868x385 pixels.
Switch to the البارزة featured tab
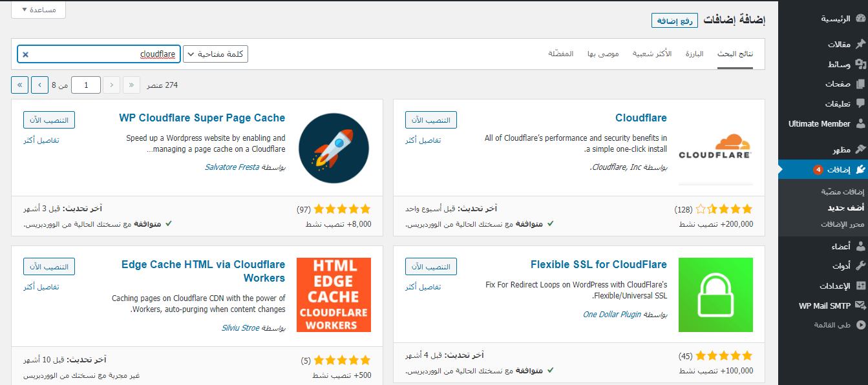click(695, 54)
